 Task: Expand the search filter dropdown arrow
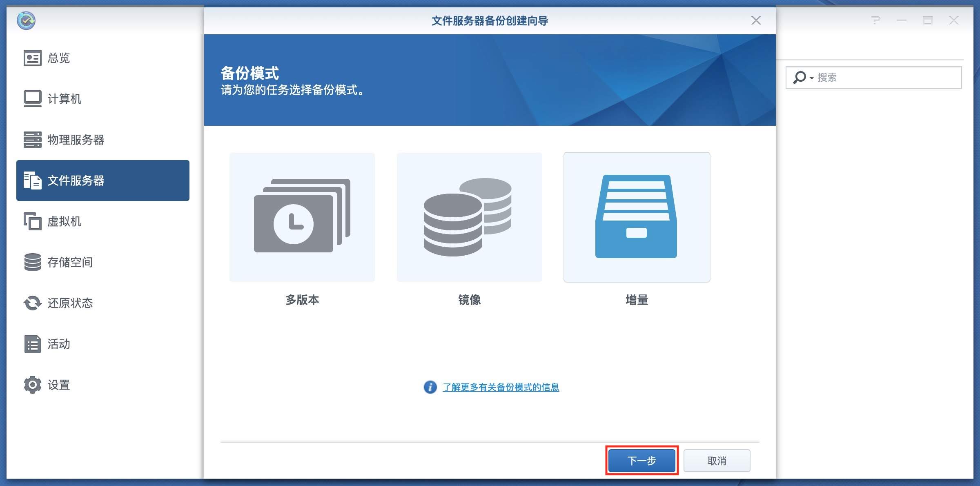tap(811, 78)
